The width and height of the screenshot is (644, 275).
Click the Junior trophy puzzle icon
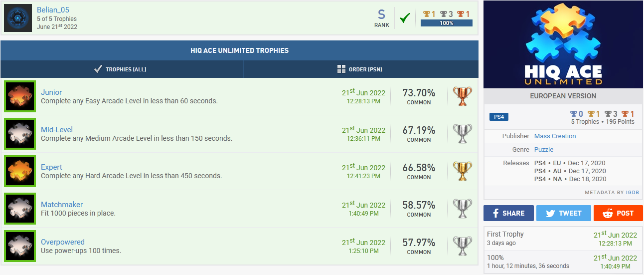[x=20, y=96]
